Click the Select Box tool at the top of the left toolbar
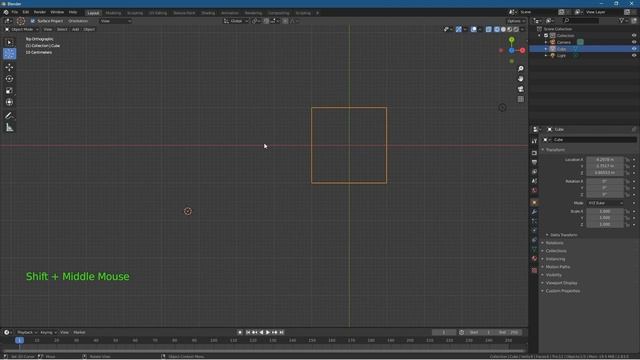This screenshot has height=360, width=640. pyautogui.click(x=9, y=42)
